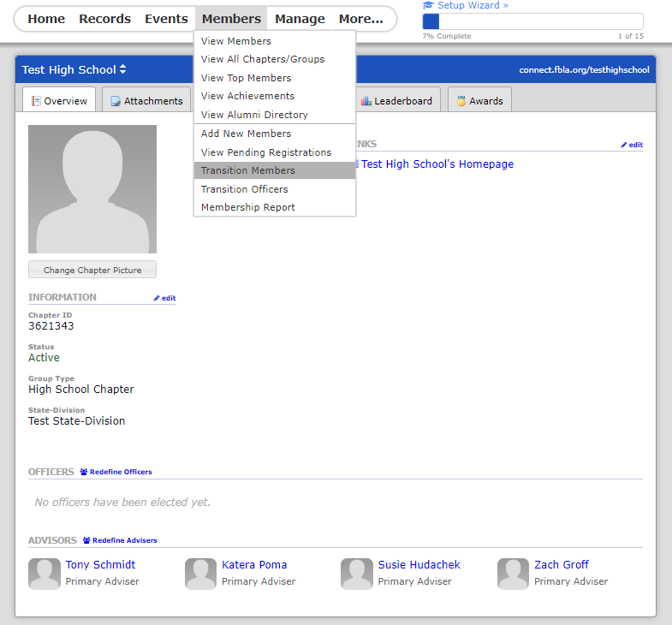Edit the Information section
The height and width of the screenshot is (625, 672).
(164, 298)
